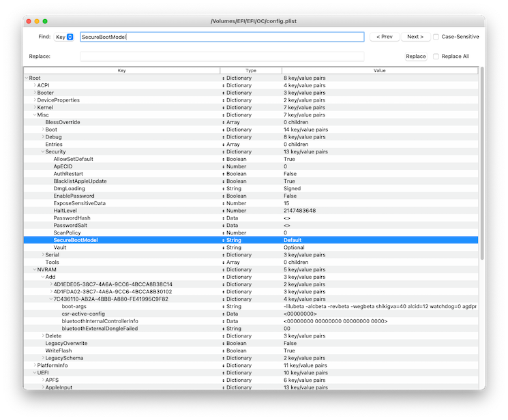Click the Replace button

point(416,57)
